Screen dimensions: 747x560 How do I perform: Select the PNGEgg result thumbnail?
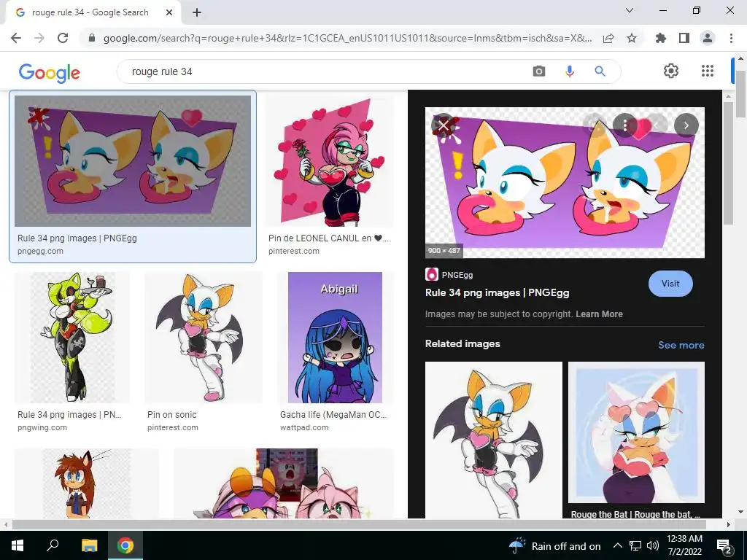tap(133, 161)
